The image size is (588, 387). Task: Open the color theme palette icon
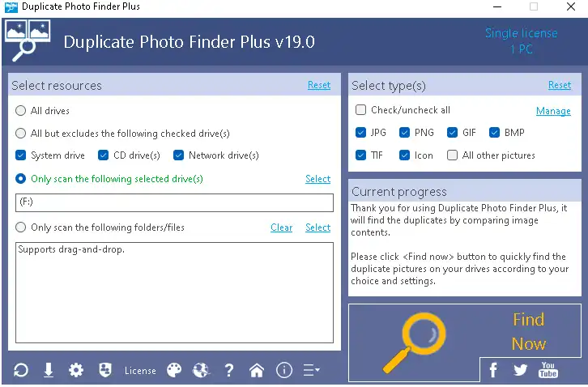pos(174,370)
